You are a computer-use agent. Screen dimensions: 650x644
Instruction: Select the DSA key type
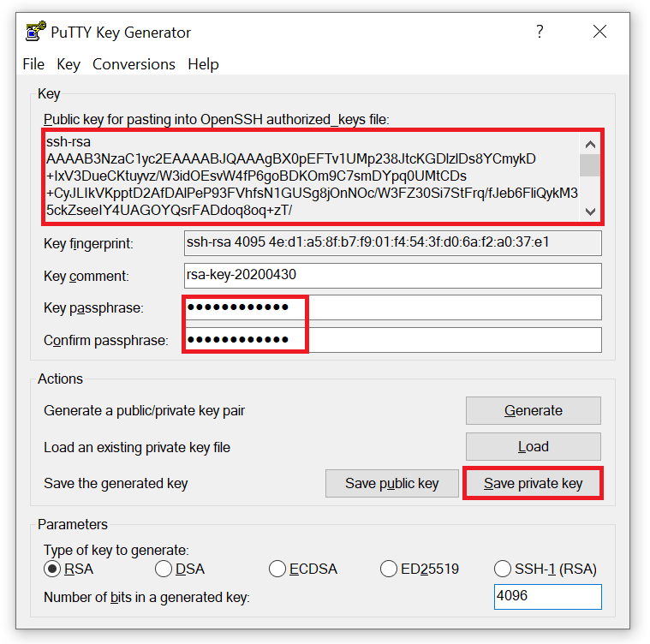tap(164, 569)
